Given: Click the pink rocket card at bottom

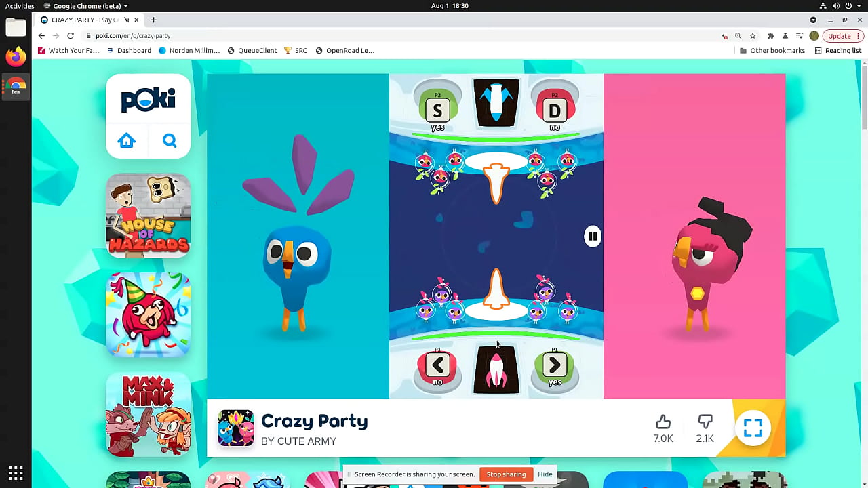Looking at the screenshot, I should pyautogui.click(x=496, y=369).
